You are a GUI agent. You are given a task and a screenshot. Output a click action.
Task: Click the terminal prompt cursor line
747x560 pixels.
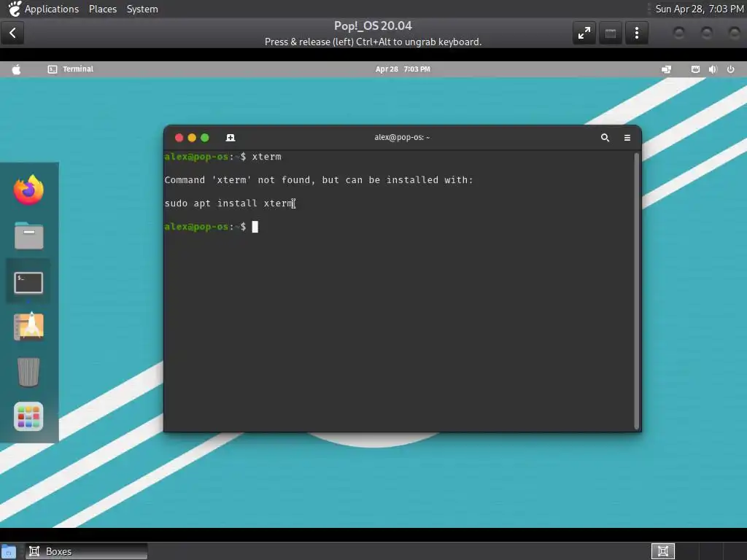coord(211,227)
